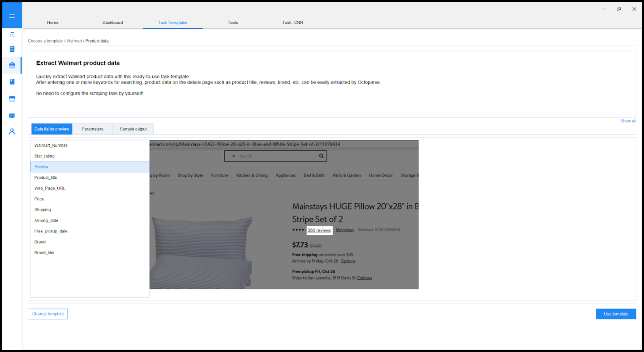Restore the window using the title bar button
This screenshot has width=644, height=352.
(618, 9)
